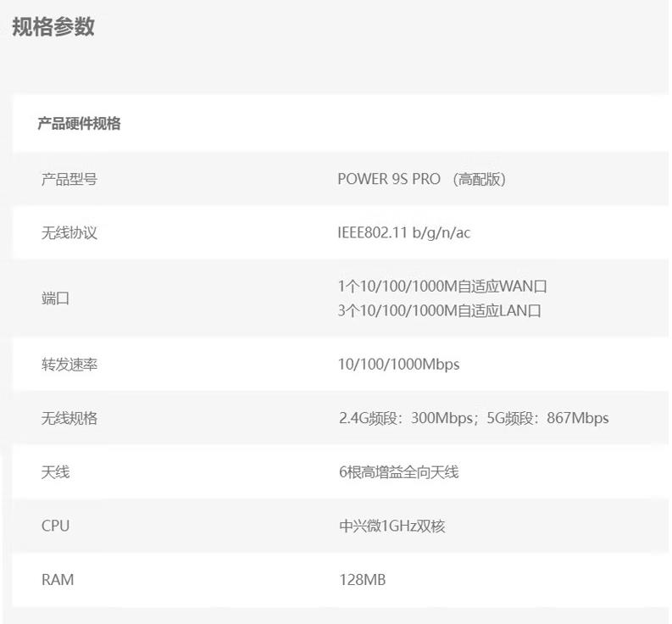Select the 产品硬件规格 section title

(79, 124)
